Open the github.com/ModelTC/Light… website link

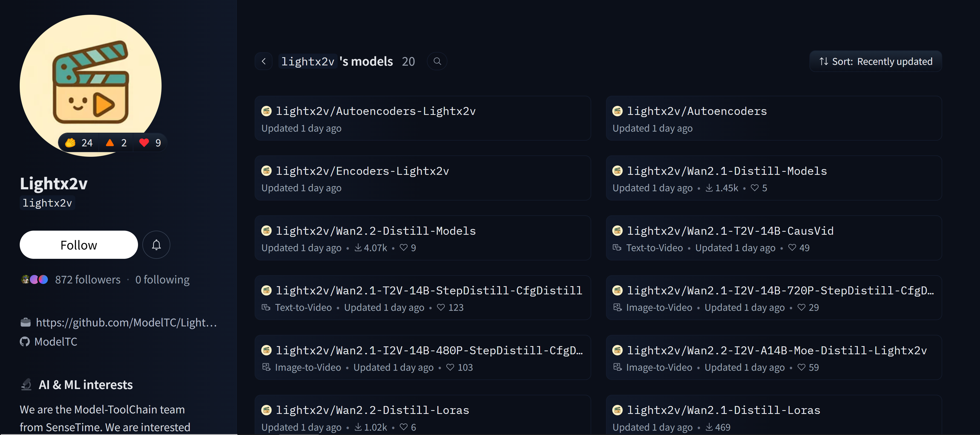pyautogui.click(x=126, y=323)
